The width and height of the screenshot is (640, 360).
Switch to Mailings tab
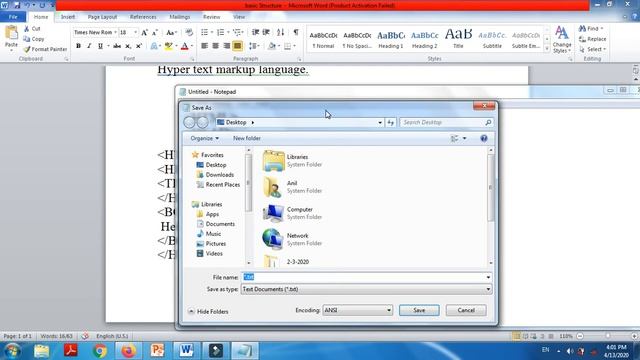coord(180,17)
